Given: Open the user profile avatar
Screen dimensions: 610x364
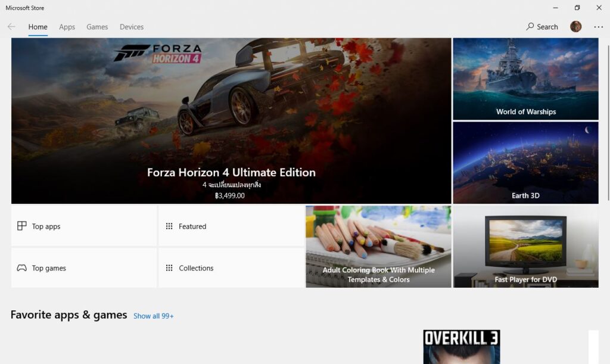Looking at the screenshot, I should click(576, 26).
